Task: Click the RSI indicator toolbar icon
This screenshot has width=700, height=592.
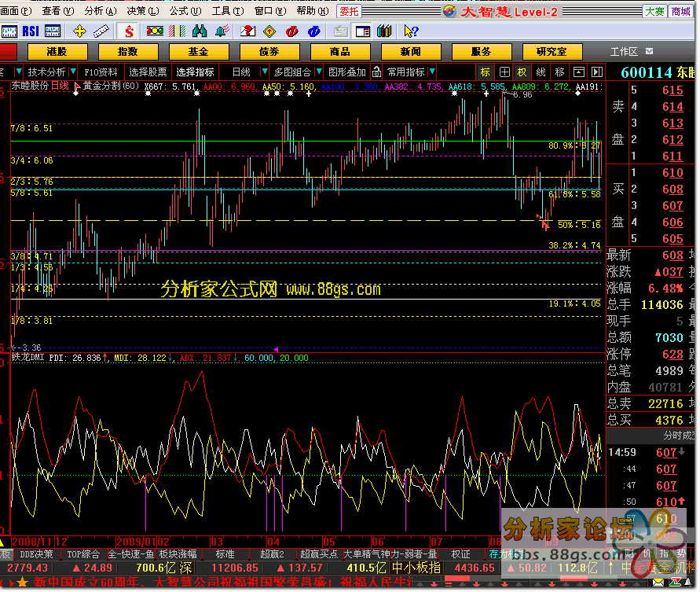Action: tap(31, 31)
